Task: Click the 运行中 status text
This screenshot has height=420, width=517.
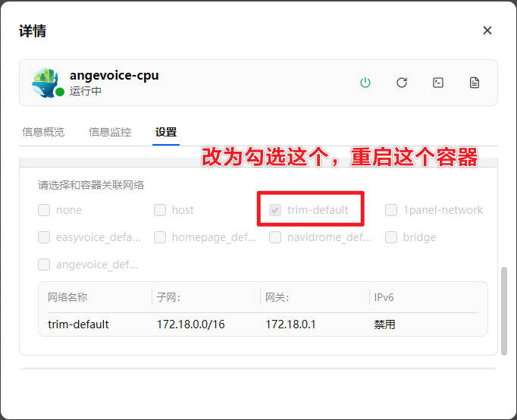Action: pos(86,91)
